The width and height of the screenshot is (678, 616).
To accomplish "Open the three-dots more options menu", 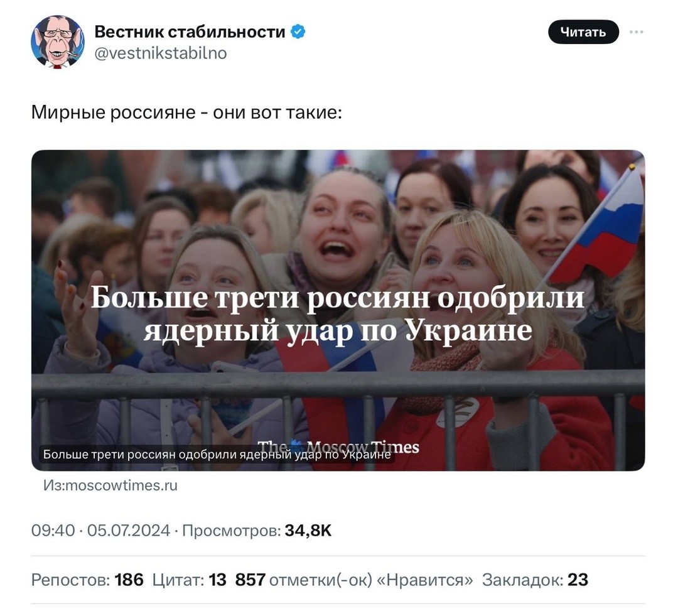I will coord(636,32).
